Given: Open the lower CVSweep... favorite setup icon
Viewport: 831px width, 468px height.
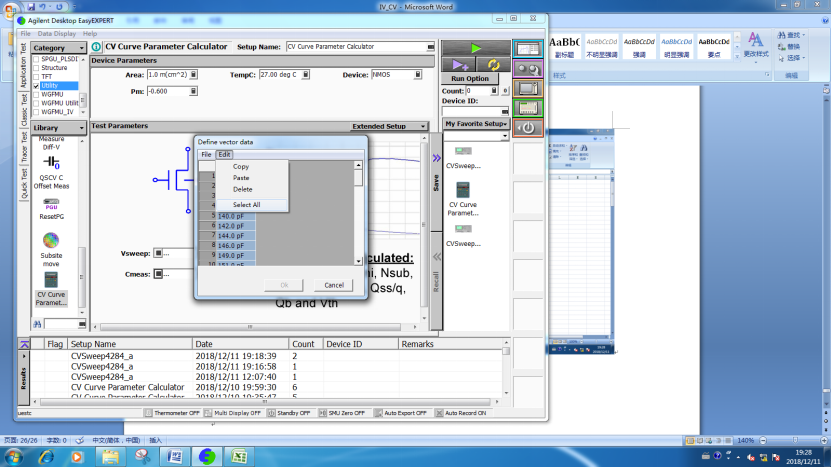Looking at the screenshot, I should pos(463,235).
